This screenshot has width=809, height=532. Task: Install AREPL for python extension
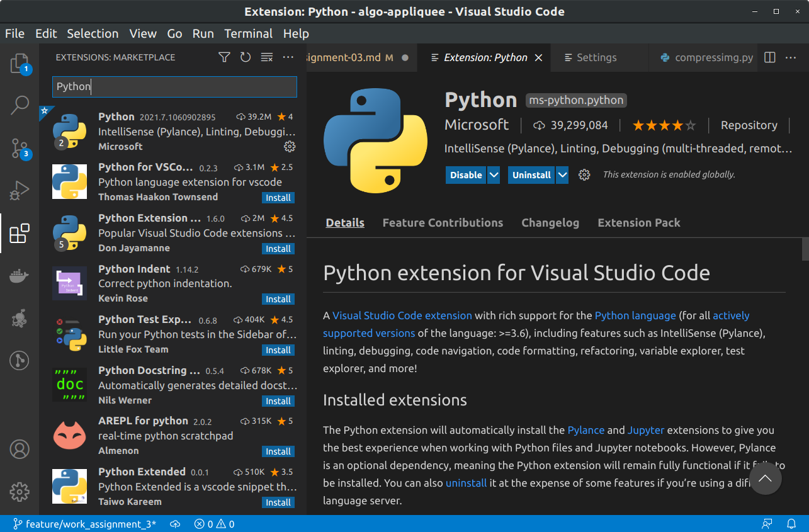pos(278,451)
